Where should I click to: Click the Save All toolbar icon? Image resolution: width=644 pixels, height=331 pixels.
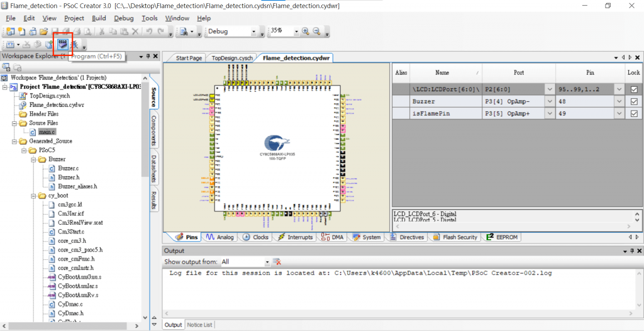click(65, 31)
